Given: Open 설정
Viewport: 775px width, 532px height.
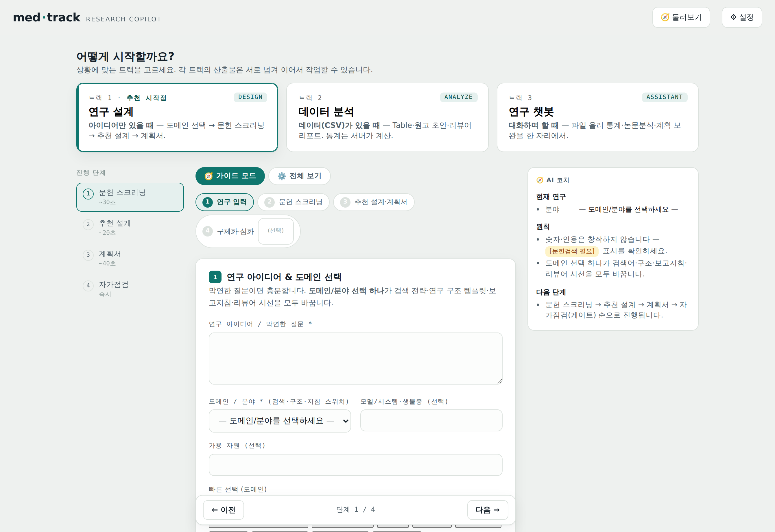Looking at the screenshot, I should pyautogui.click(x=742, y=17).
